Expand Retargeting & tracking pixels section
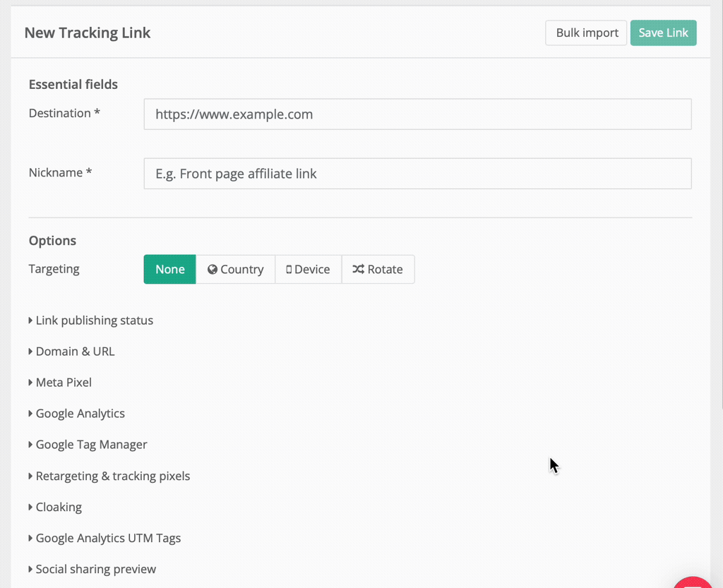The width and height of the screenshot is (723, 588). click(112, 476)
